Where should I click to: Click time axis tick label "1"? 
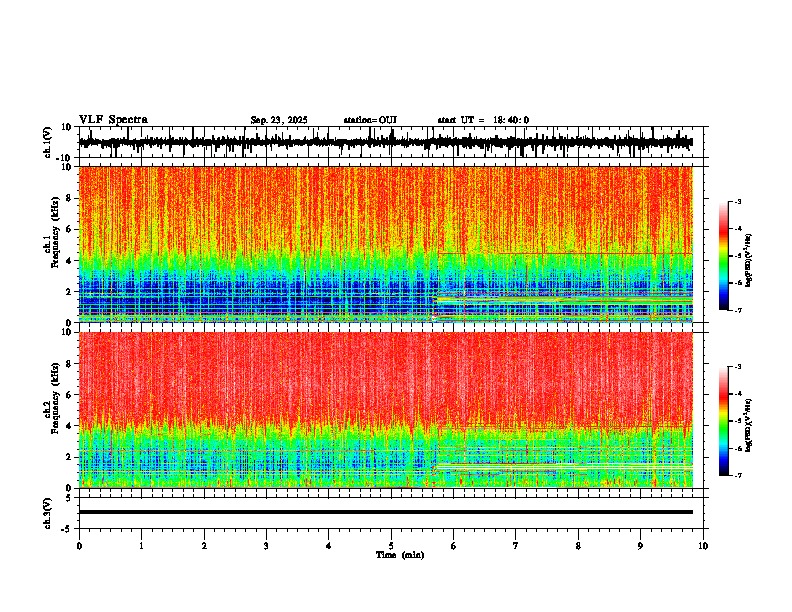[141, 546]
